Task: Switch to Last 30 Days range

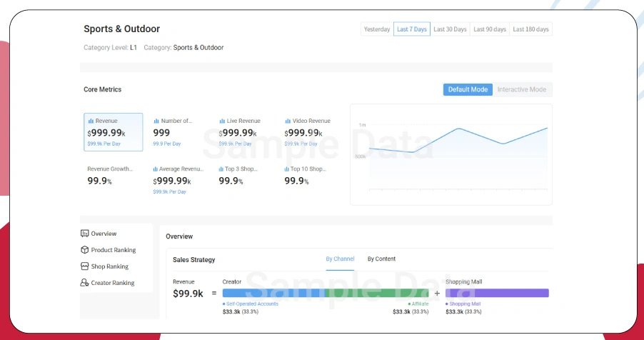Action: 450,29
